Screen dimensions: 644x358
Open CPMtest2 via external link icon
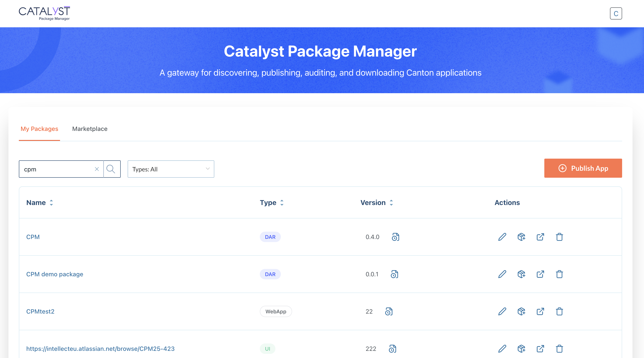540,311
